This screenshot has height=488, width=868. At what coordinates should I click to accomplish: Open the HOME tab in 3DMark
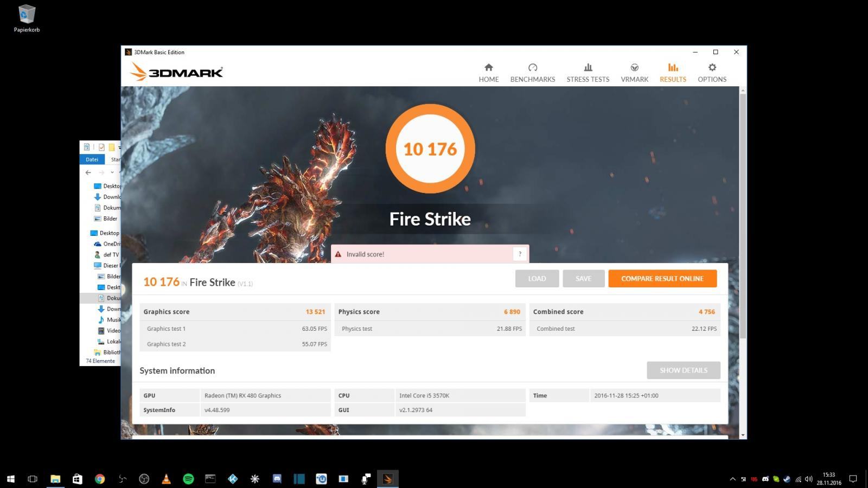tap(488, 73)
